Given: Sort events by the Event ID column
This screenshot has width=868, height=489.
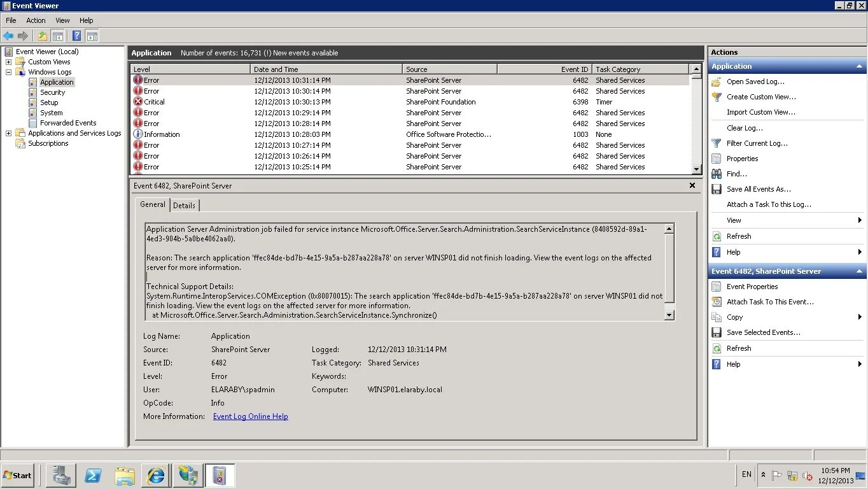Looking at the screenshot, I should click(545, 69).
